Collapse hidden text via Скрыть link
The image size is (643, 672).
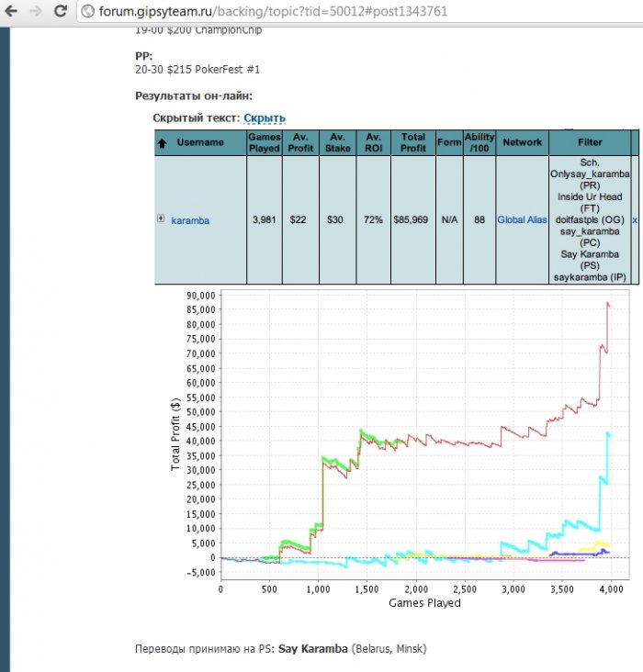tap(265, 118)
